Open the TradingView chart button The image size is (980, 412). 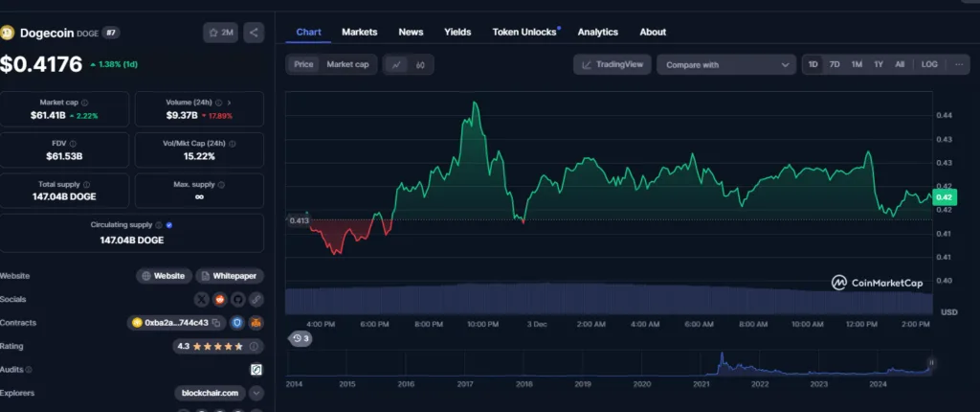612,64
